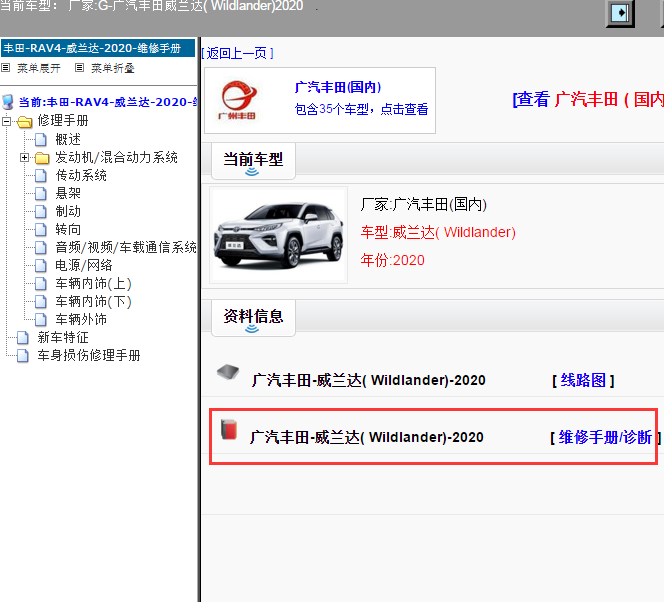Click the 厂家:广汽丰田(国内) text

(423, 204)
